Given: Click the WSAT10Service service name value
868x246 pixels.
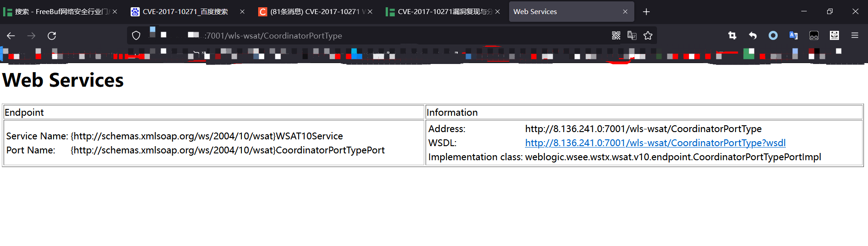Looking at the screenshot, I should click(207, 136).
